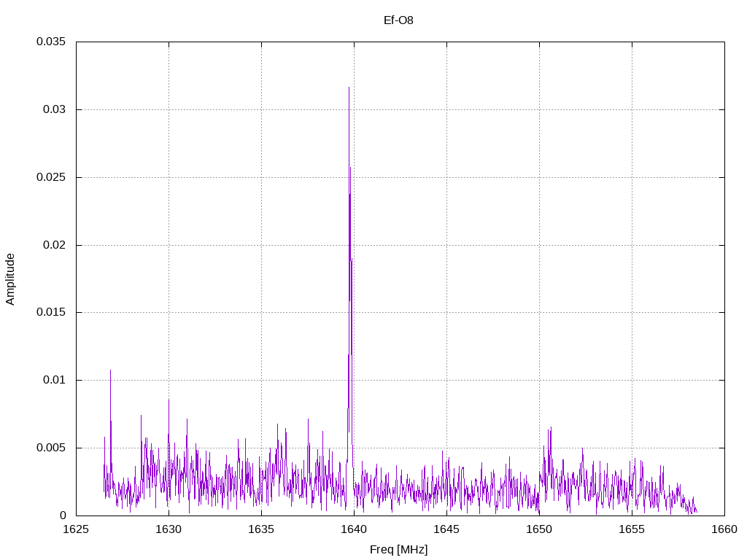Click the plot title Ef-O8

398,20
